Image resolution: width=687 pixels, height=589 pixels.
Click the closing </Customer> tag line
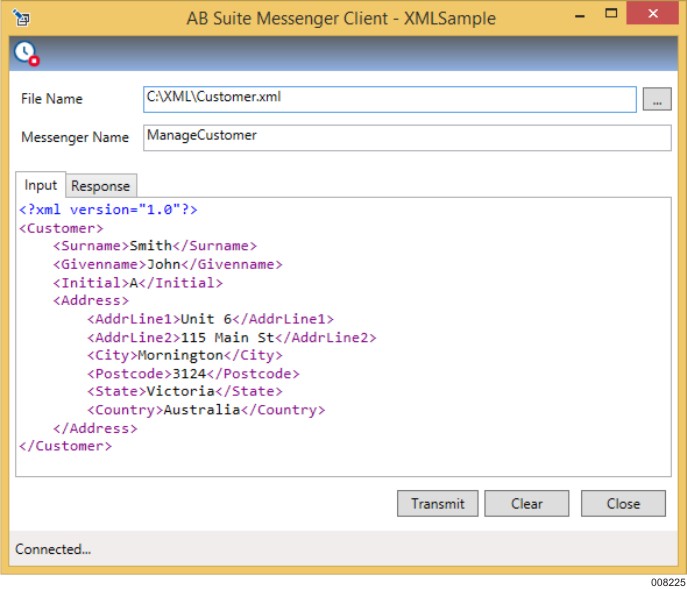point(66,446)
